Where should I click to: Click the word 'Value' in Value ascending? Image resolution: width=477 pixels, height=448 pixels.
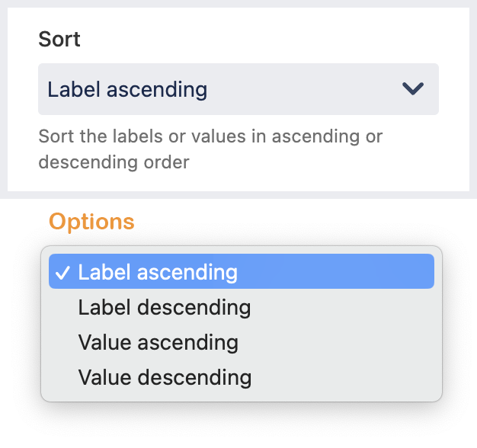(x=98, y=342)
